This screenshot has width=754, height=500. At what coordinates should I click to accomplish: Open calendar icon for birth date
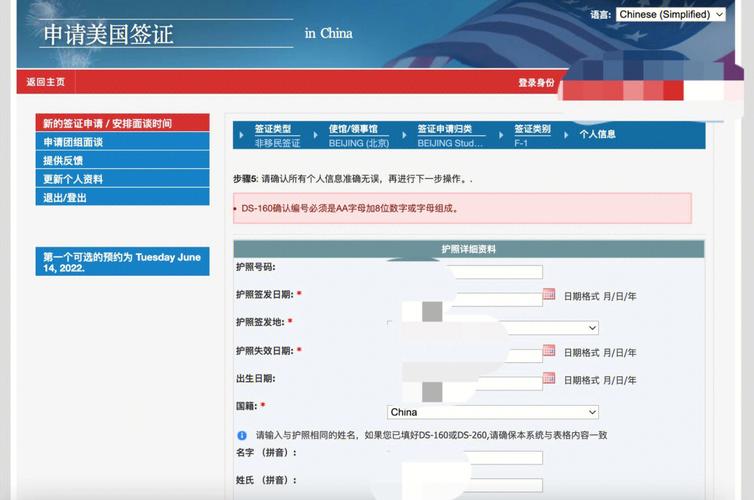549,378
